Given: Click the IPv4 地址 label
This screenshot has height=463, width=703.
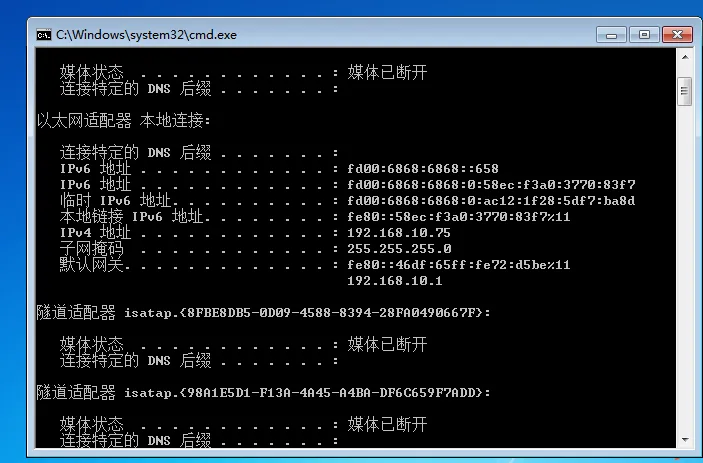Looking at the screenshot, I should tap(95, 233).
